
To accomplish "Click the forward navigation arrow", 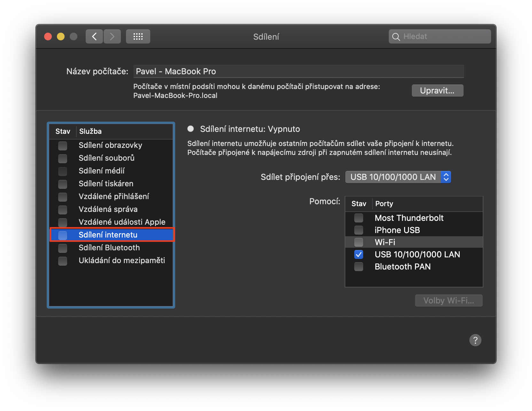I will tap(112, 36).
